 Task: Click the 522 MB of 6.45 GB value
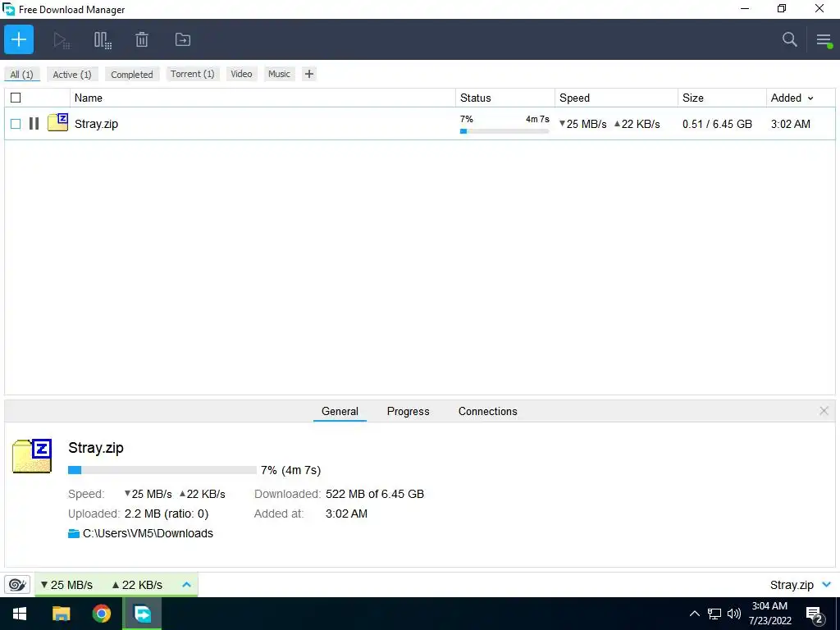pos(375,494)
